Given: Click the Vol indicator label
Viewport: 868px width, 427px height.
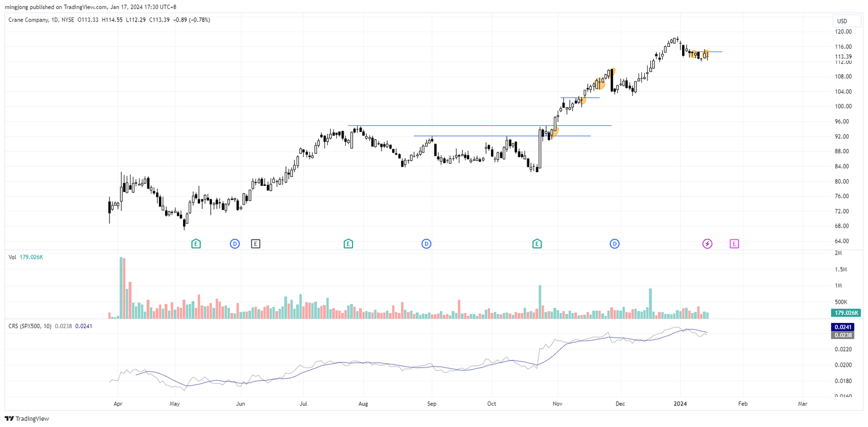Looking at the screenshot, I should (x=12, y=256).
